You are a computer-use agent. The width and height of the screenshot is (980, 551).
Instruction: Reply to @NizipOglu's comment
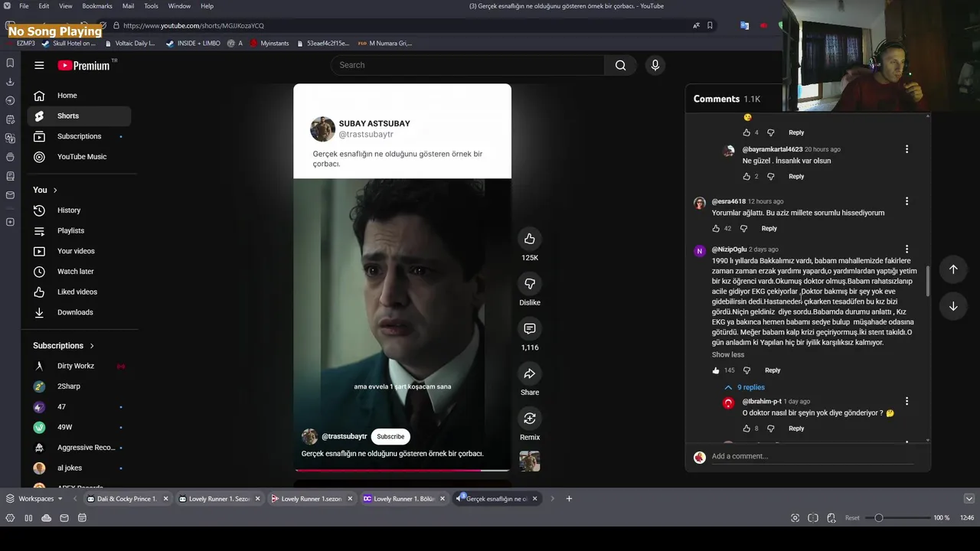click(773, 370)
